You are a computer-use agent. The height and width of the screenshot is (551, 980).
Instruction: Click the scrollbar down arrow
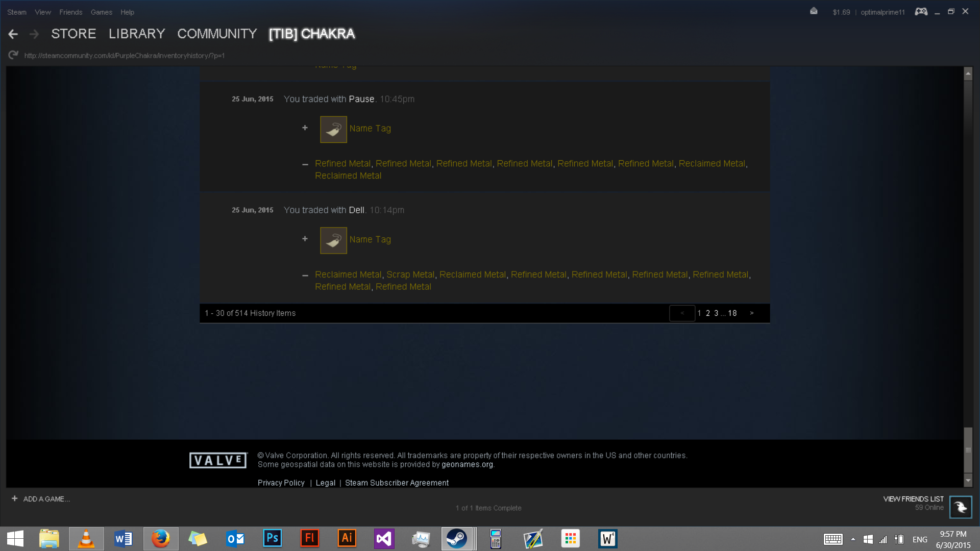968,481
